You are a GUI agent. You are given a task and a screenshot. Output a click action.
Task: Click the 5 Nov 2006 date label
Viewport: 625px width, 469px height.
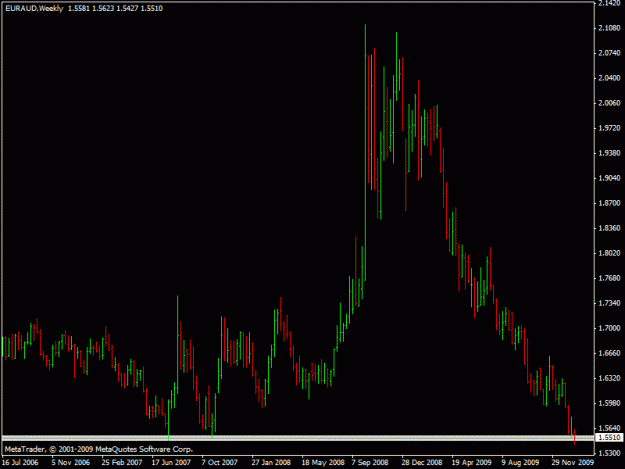pos(71,463)
